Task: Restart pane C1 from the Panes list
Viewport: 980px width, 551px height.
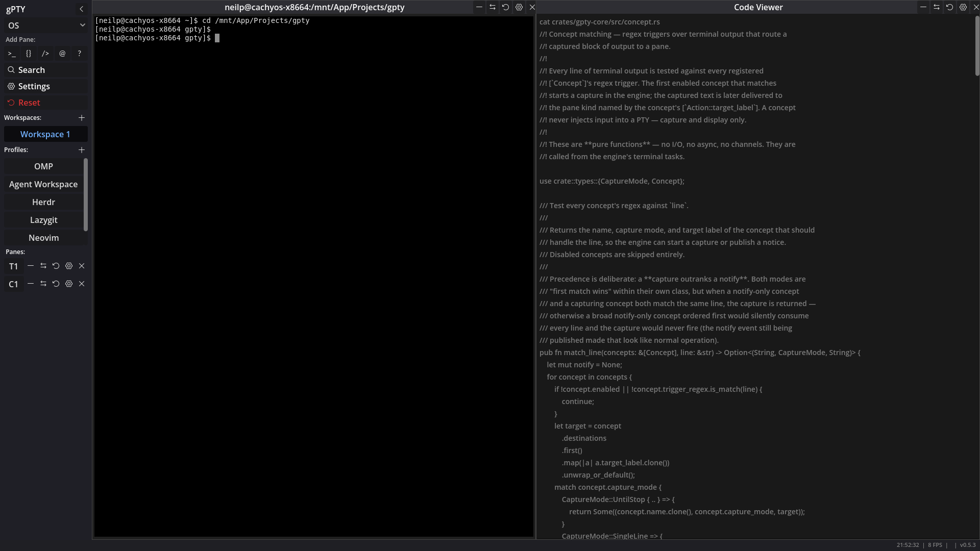Action: 56,284
